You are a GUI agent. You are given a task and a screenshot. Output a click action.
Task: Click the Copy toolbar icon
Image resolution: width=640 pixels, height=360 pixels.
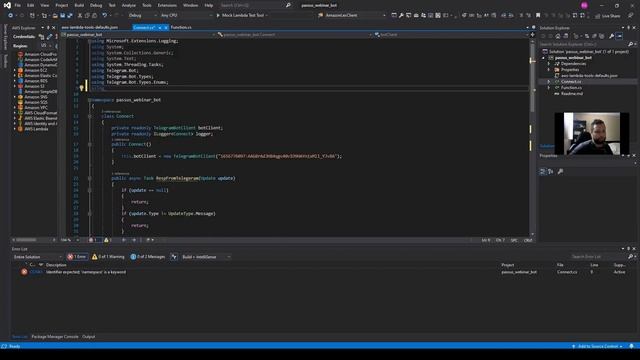[87, 16]
